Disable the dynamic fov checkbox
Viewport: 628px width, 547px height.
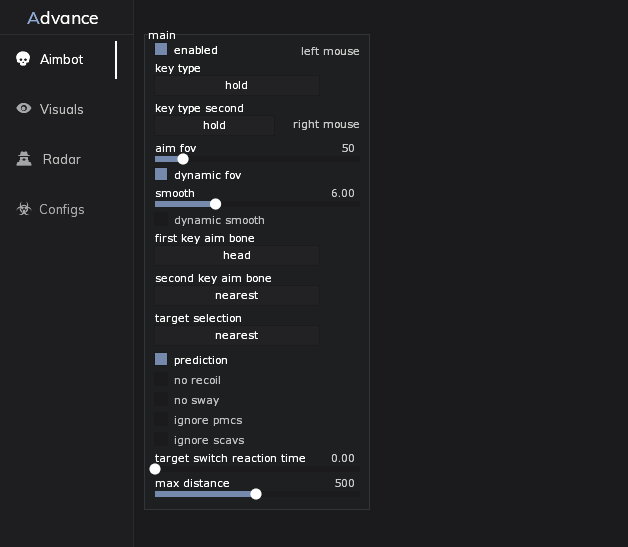161,174
